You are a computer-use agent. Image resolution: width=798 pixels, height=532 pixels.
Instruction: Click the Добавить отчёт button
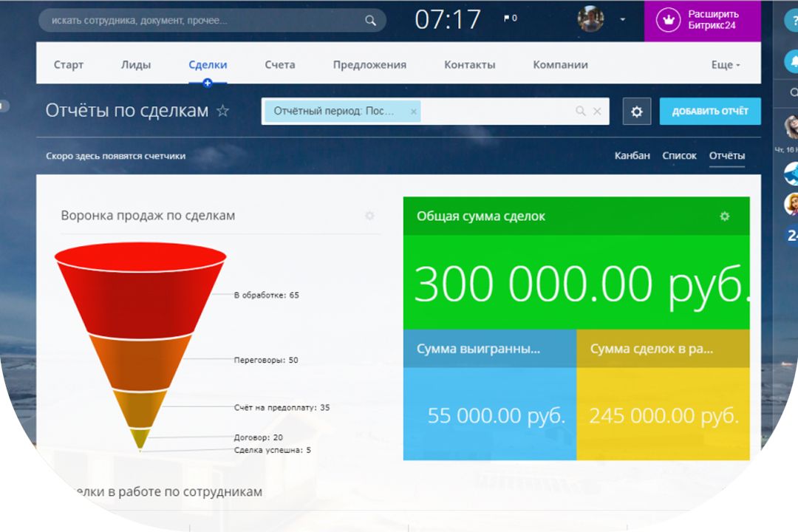coord(709,112)
